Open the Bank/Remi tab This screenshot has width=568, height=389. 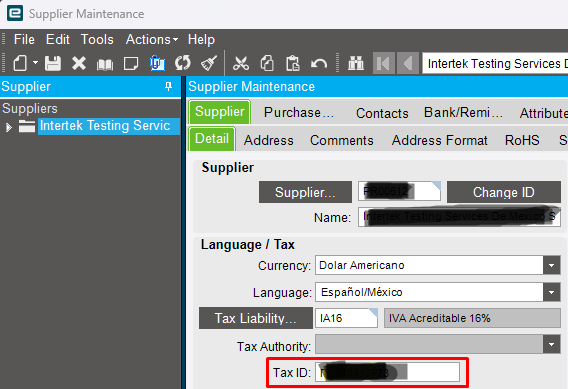click(463, 113)
